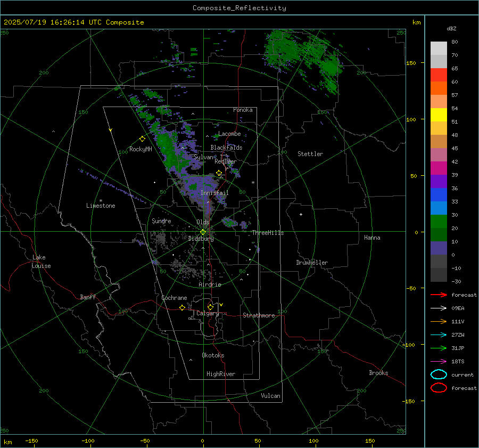Click the white plus marker west of Hanna
The image size is (479, 448).
coord(301,214)
